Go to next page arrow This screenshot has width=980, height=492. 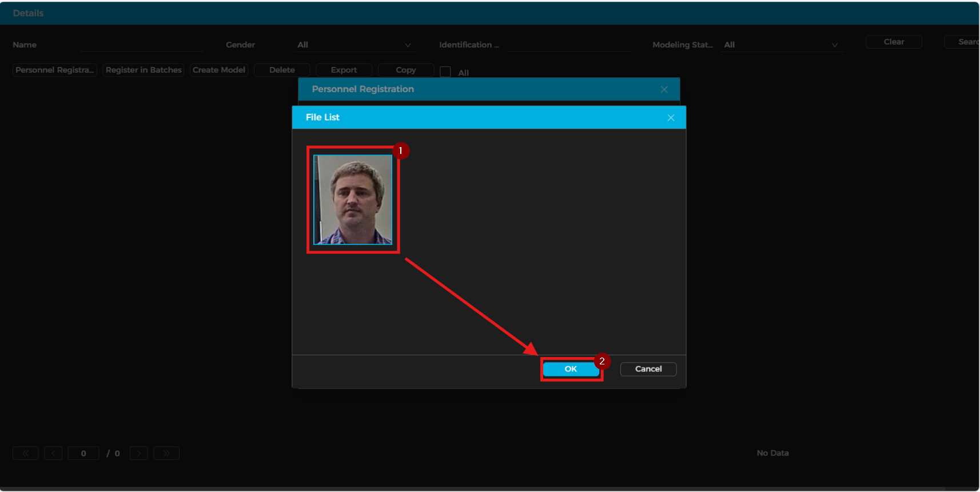(x=139, y=454)
